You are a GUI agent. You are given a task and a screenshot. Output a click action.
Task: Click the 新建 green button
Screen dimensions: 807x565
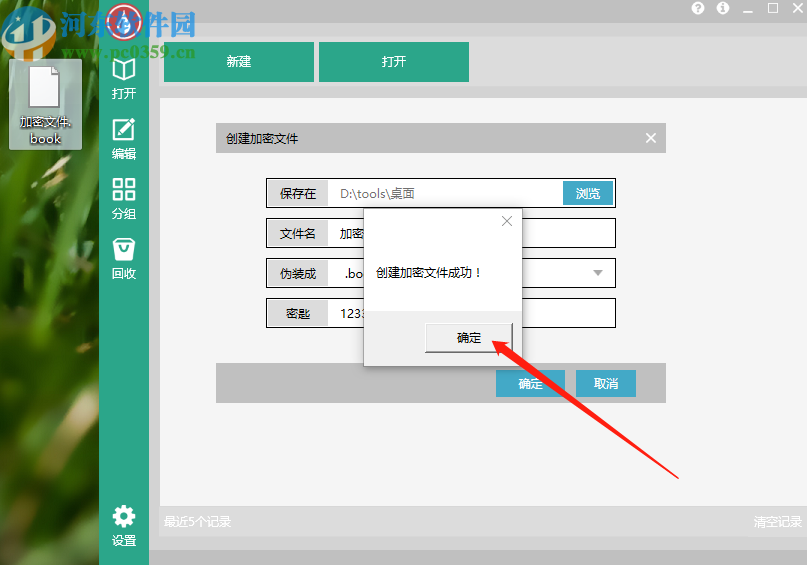tap(239, 62)
